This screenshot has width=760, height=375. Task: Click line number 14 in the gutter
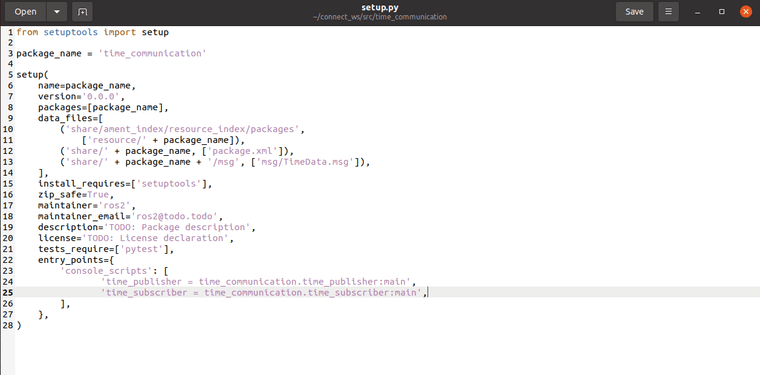click(8, 173)
